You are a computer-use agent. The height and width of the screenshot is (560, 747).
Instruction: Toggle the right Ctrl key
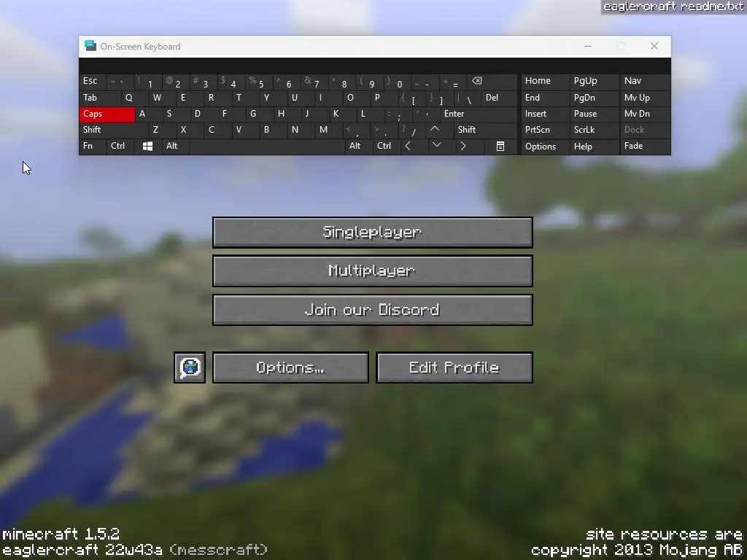point(387,146)
